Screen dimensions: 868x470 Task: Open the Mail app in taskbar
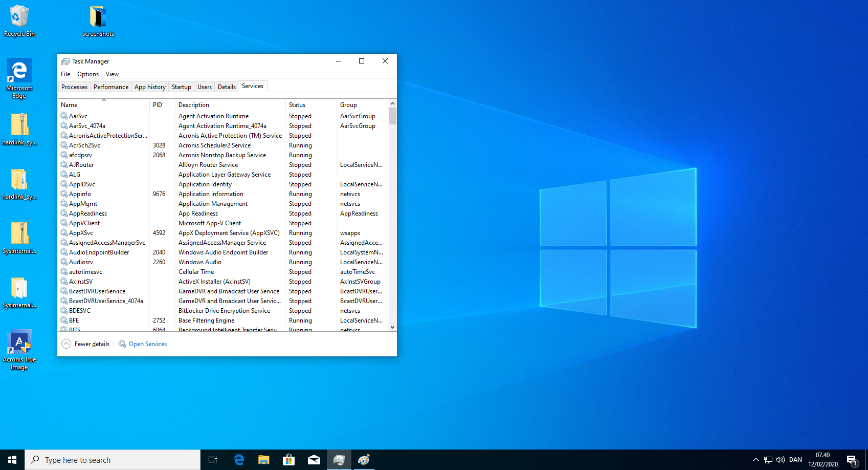314,460
